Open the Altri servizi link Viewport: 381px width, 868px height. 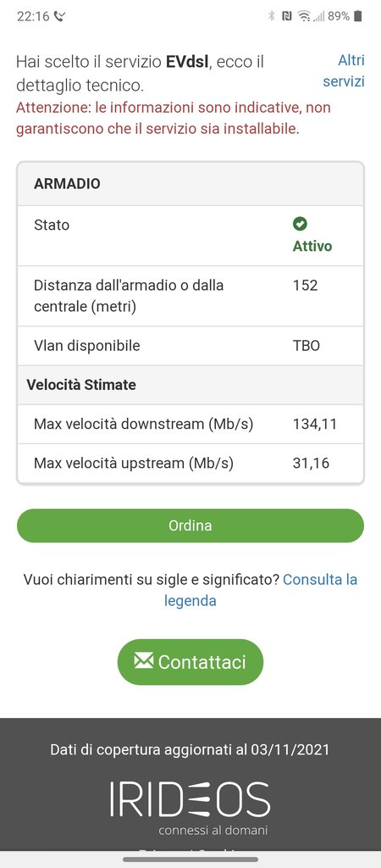344,70
